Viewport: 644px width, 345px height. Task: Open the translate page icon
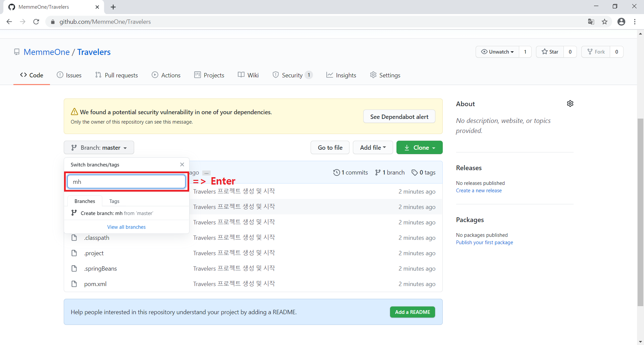coord(591,22)
